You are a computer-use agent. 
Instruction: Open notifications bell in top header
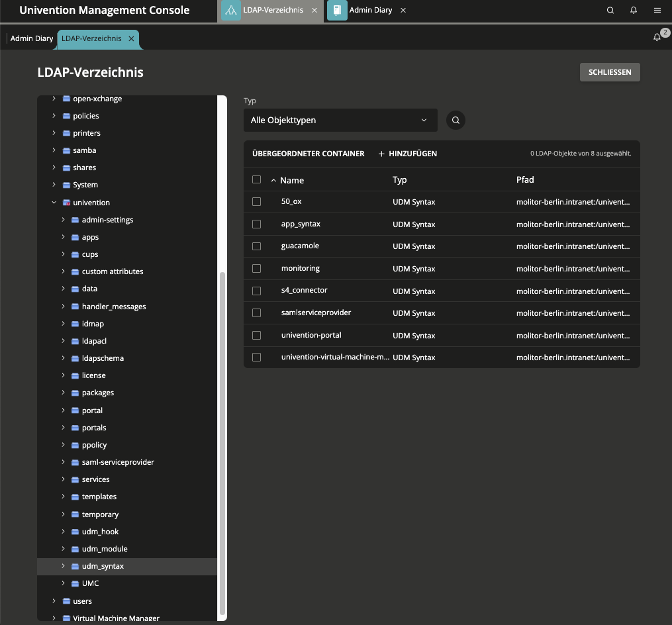[634, 11]
